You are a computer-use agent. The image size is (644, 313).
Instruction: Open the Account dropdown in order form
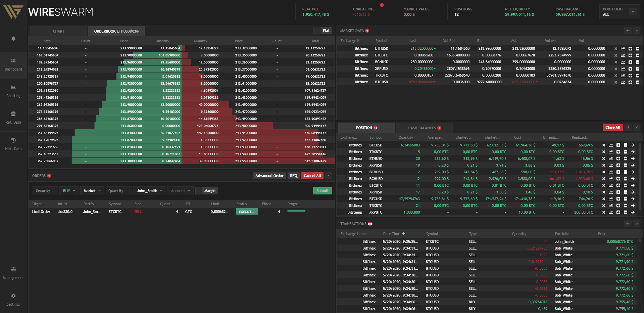tap(181, 191)
